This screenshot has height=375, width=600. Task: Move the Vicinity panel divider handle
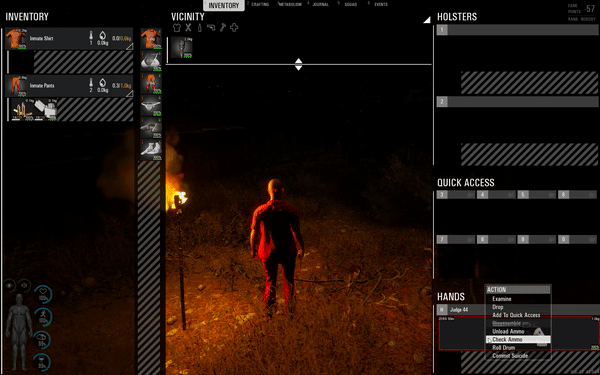coord(298,64)
